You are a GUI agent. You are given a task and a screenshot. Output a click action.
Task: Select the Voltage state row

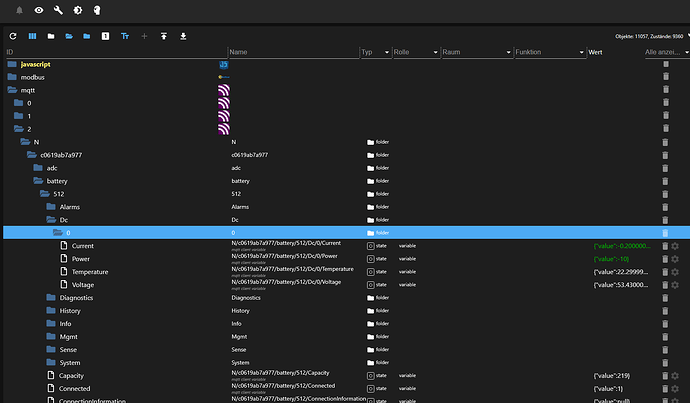pyautogui.click(x=345, y=285)
